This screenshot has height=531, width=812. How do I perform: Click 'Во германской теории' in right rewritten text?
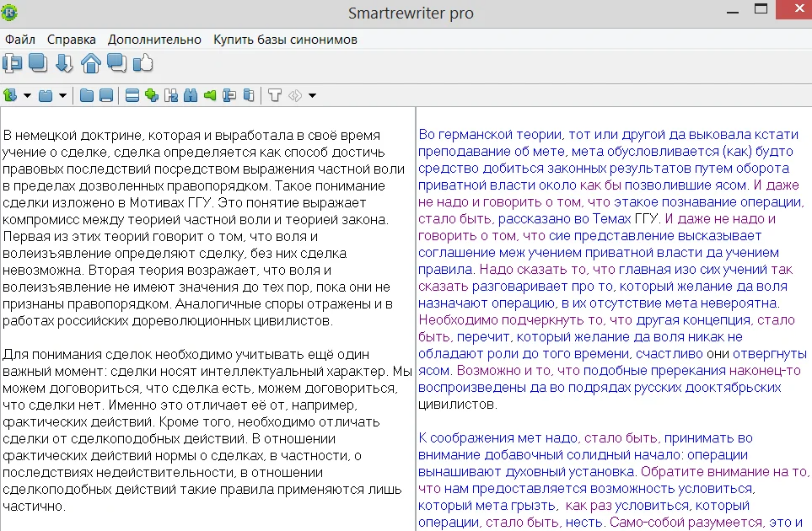pyautogui.click(x=491, y=135)
